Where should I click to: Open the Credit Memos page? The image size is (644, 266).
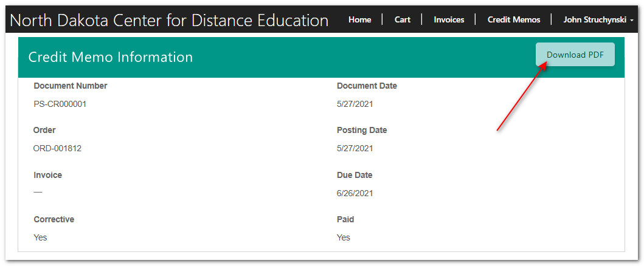click(x=514, y=19)
